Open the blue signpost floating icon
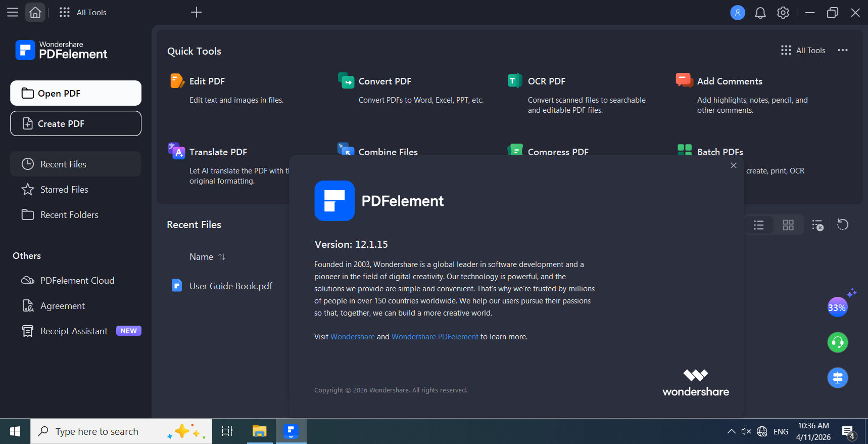Viewport: 868px width, 444px height. pos(837,378)
